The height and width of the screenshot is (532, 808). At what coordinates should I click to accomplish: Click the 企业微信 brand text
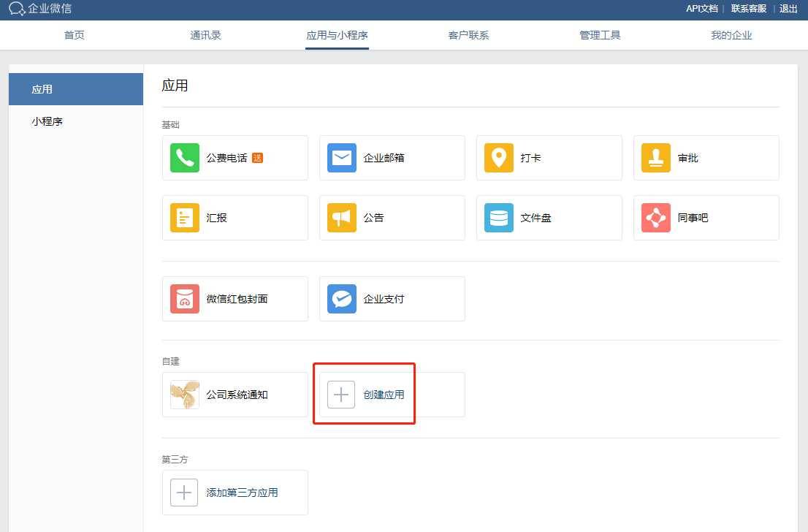click(x=50, y=9)
